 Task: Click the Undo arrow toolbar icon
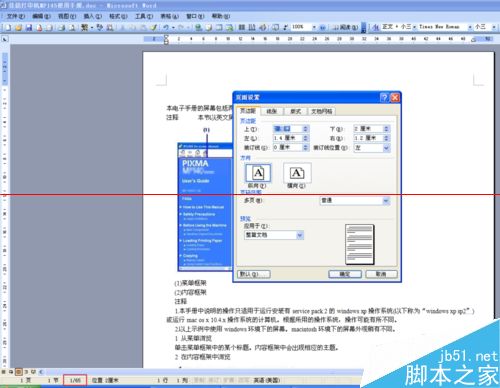166,28
